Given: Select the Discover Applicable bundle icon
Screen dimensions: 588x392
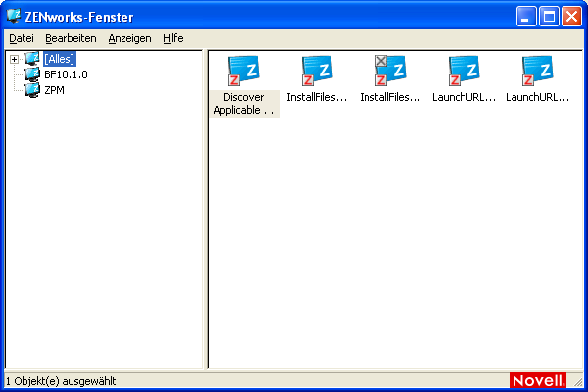Looking at the screenshot, I should (x=244, y=71).
